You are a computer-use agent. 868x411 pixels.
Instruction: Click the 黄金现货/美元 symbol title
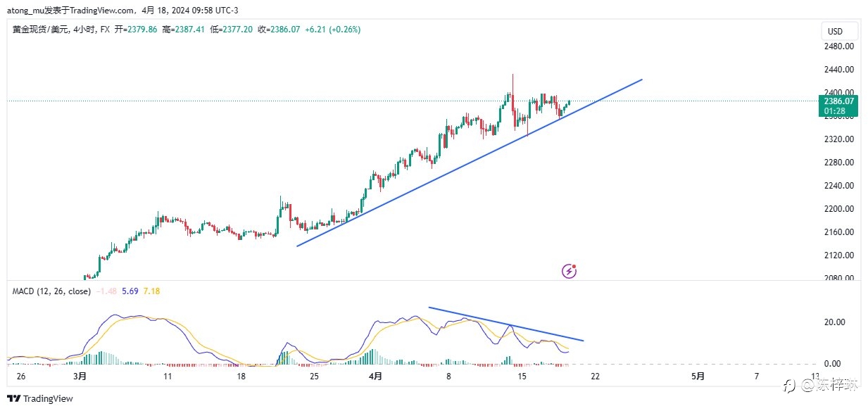point(39,30)
